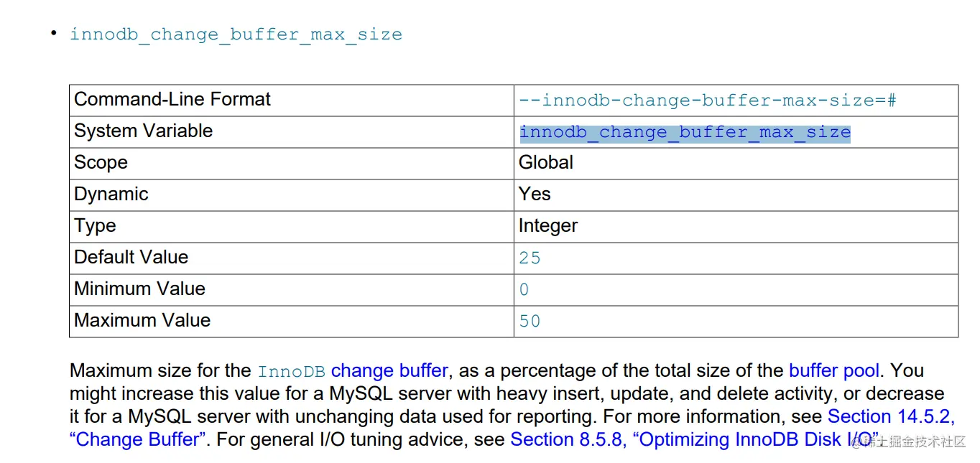Select the Default Value number 25
This screenshot has width=980, height=463.
(530, 258)
